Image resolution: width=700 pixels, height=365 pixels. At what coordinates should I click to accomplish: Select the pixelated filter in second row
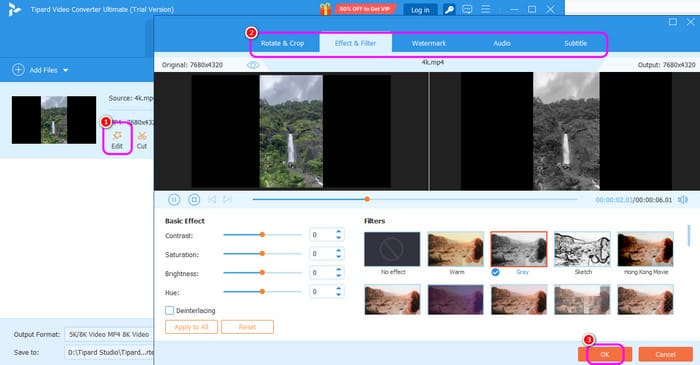click(582, 300)
